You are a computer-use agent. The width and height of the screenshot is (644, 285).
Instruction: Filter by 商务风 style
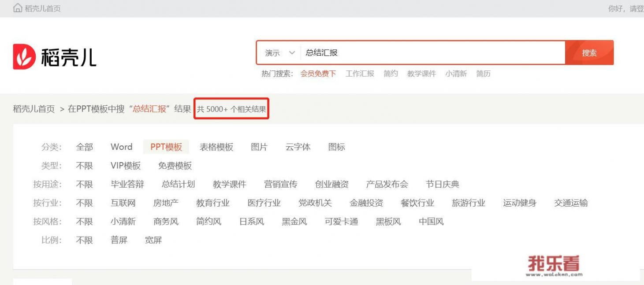tap(166, 222)
